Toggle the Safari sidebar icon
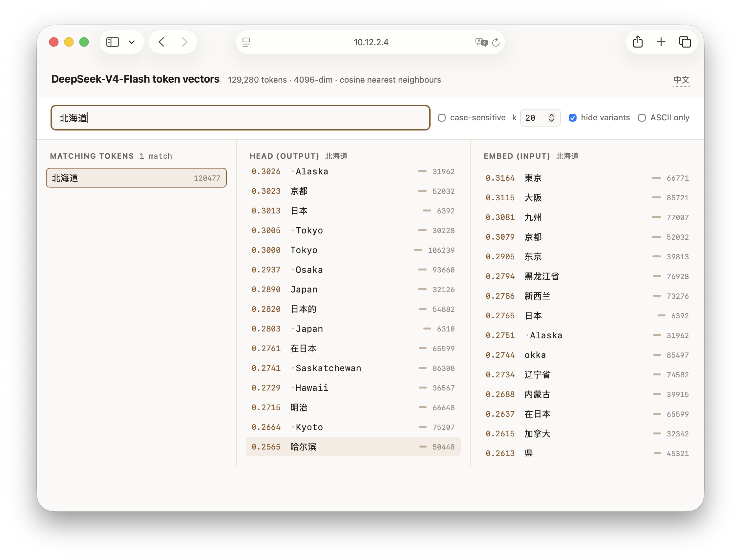741x560 pixels. tap(113, 42)
